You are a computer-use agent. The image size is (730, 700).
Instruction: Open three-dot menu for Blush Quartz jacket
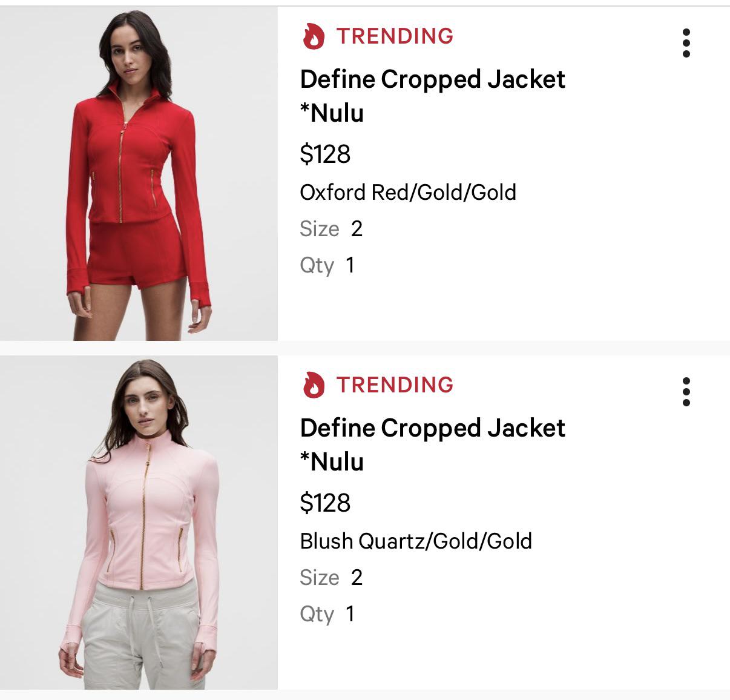[686, 392]
